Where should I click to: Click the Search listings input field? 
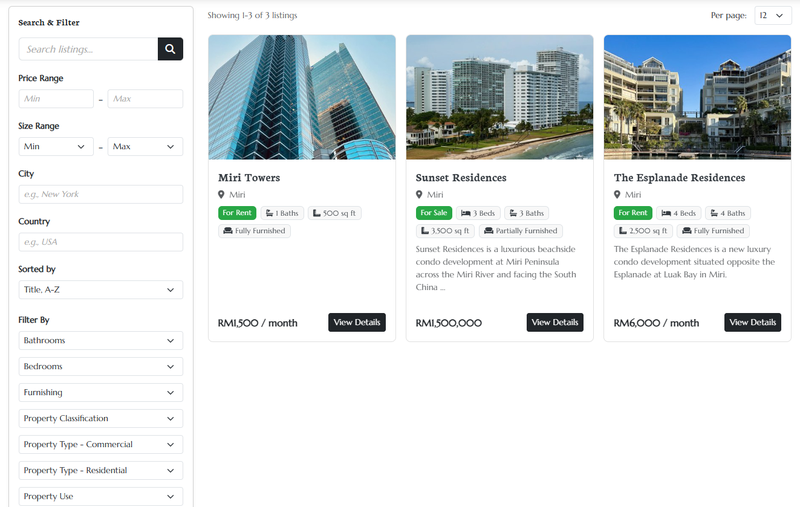coord(88,49)
